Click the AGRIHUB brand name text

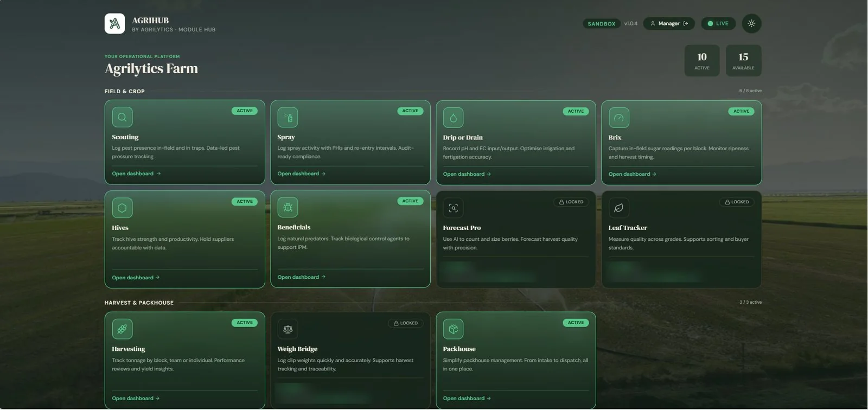tap(150, 21)
